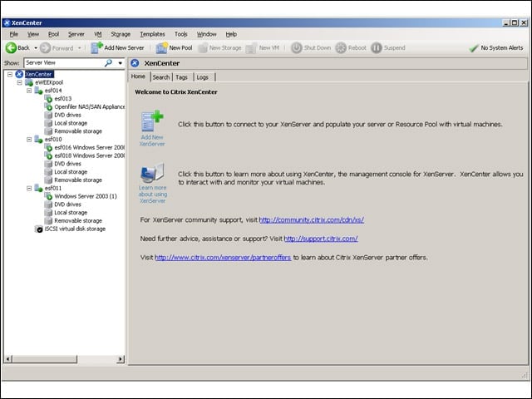Select the esf013 VM icon

(x=48, y=99)
